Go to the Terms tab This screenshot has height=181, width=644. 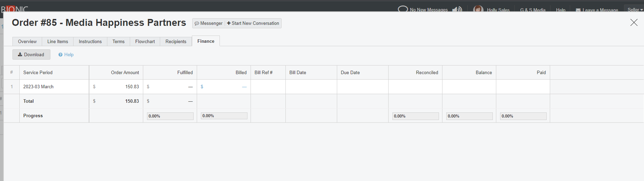(118, 41)
